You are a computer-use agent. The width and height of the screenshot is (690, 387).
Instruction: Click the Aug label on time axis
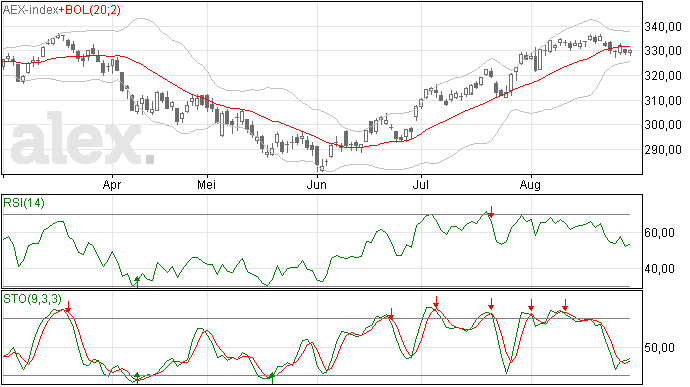pos(530,184)
